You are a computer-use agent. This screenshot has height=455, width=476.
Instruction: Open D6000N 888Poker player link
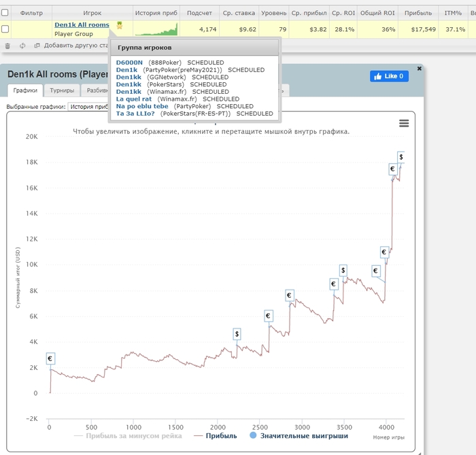(129, 63)
